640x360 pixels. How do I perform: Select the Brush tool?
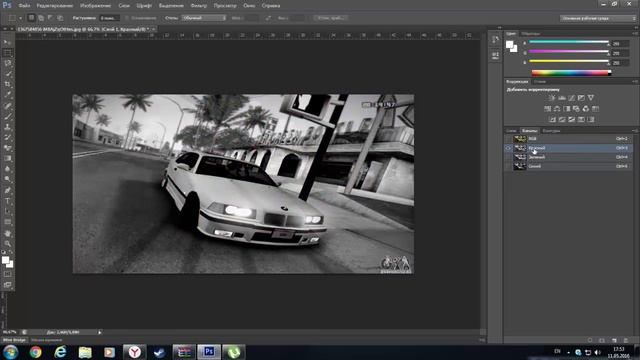tap(8, 116)
